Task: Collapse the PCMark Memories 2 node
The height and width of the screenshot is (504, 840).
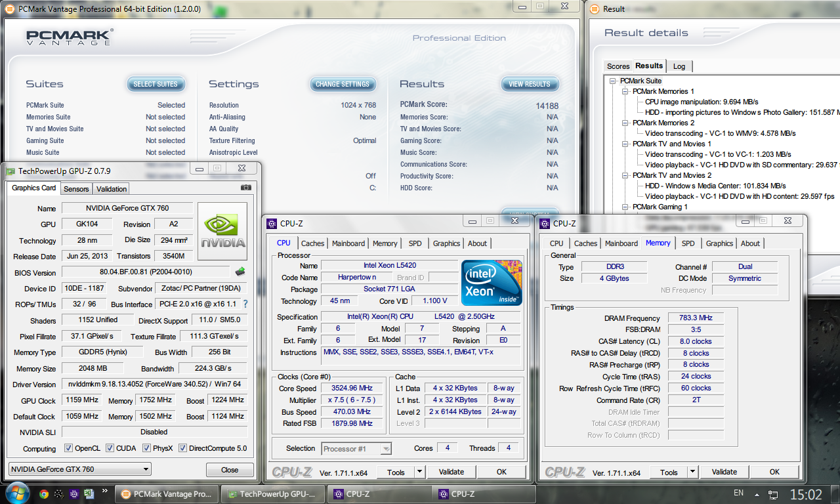Action: tap(625, 123)
